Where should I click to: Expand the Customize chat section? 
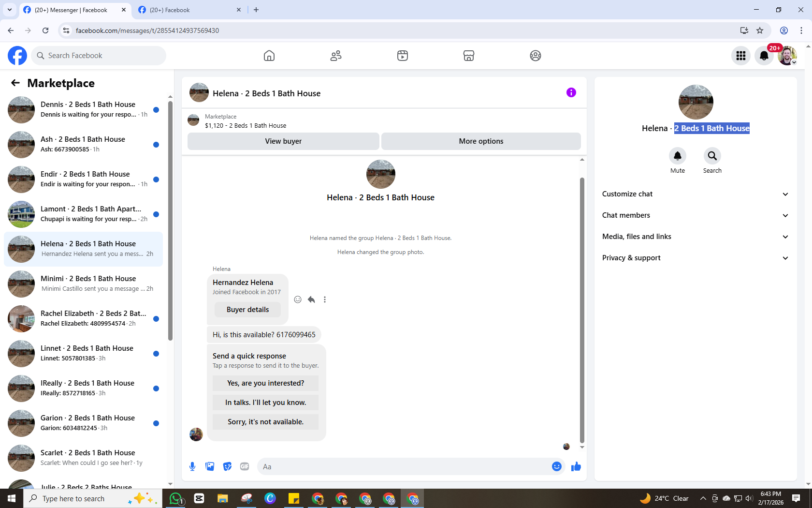pyautogui.click(x=696, y=194)
